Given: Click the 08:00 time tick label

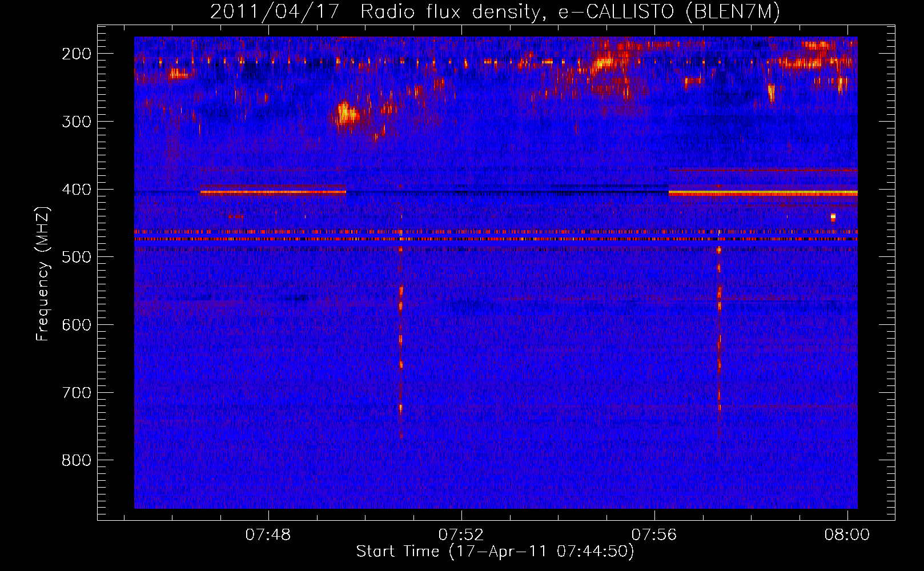Looking at the screenshot, I should pyautogui.click(x=847, y=535).
